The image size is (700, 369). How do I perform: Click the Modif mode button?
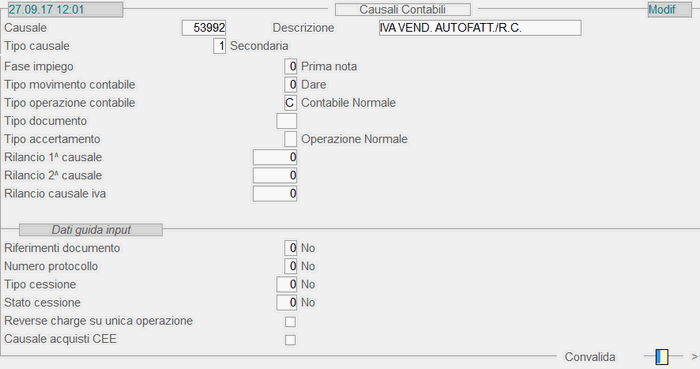click(x=669, y=9)
